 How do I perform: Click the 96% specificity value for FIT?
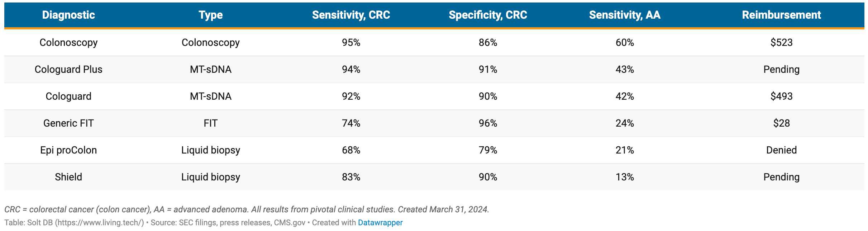[488, 123]
